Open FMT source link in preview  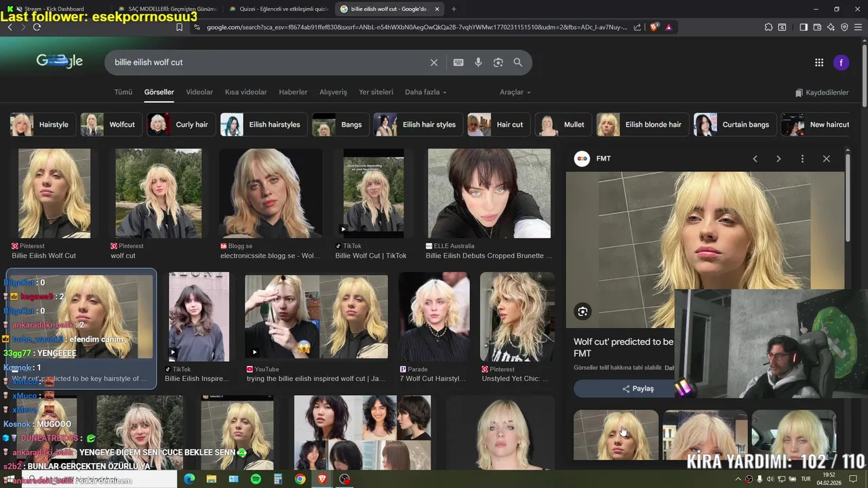pos(593,159)
